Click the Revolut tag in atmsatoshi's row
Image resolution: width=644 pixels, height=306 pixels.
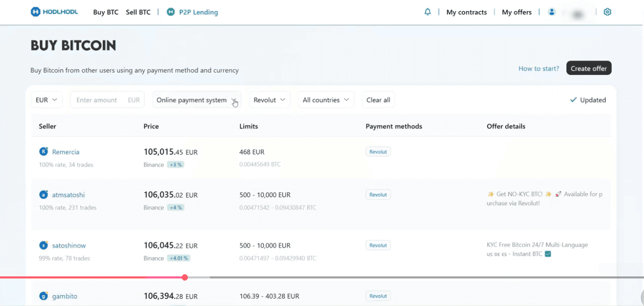(x=378, y=195)
